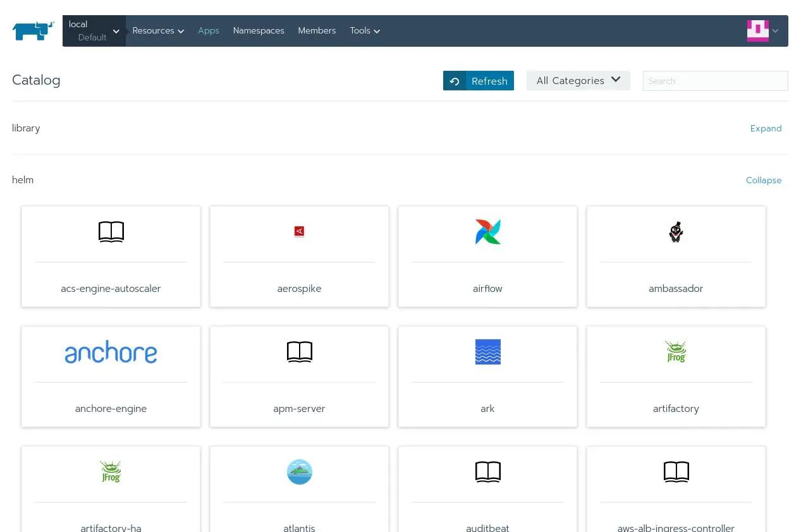Open the atlantis island icon

click(x=300, y=472)
